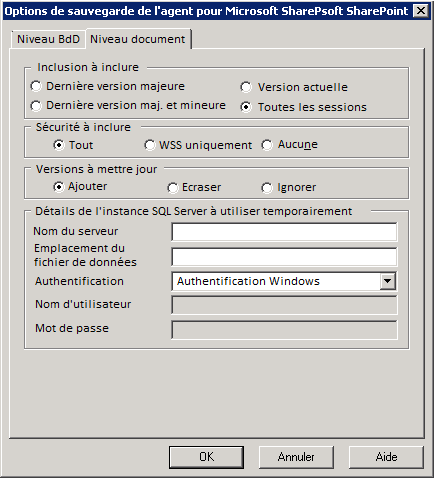
Task: Select Tout under Sécurité à inclure
Action: 59,145
